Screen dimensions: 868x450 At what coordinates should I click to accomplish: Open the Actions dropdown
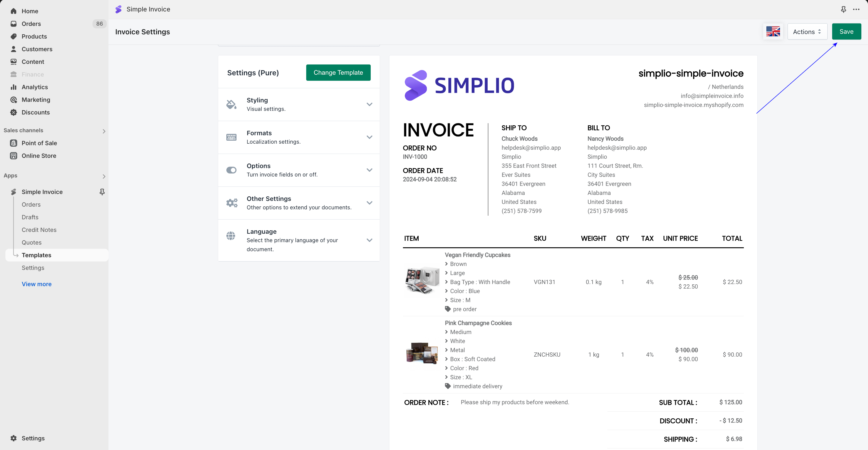pos(807,32)
